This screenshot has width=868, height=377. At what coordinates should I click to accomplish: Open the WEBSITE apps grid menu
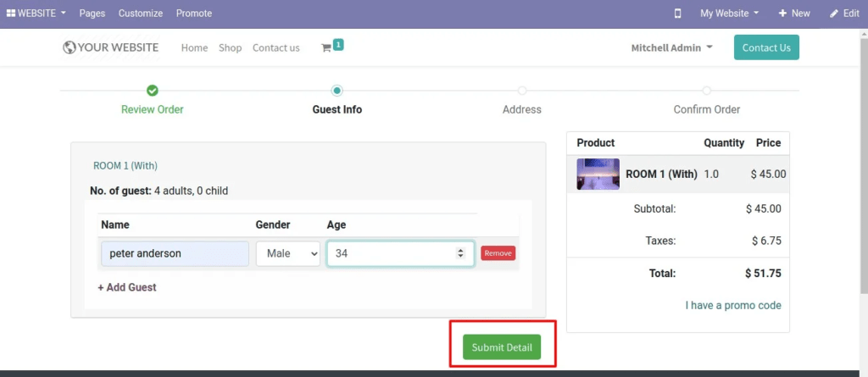pos(36,14)
